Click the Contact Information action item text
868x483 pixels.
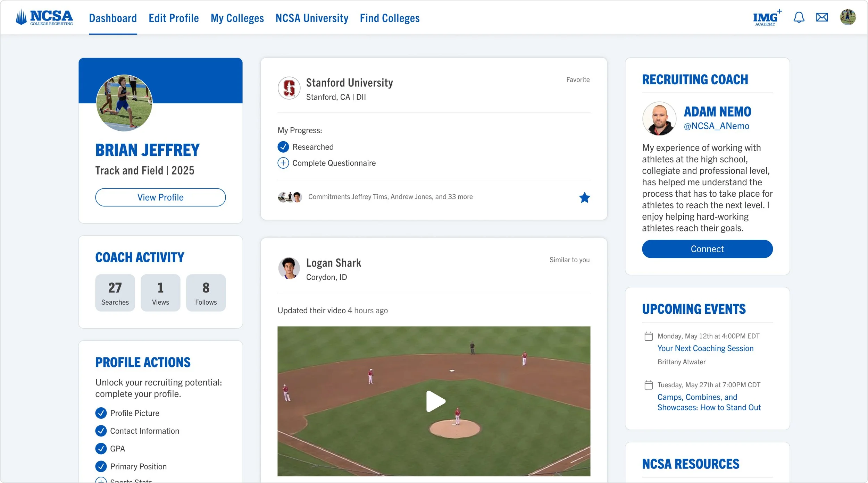pyautogui.click(x=145, y=431)
